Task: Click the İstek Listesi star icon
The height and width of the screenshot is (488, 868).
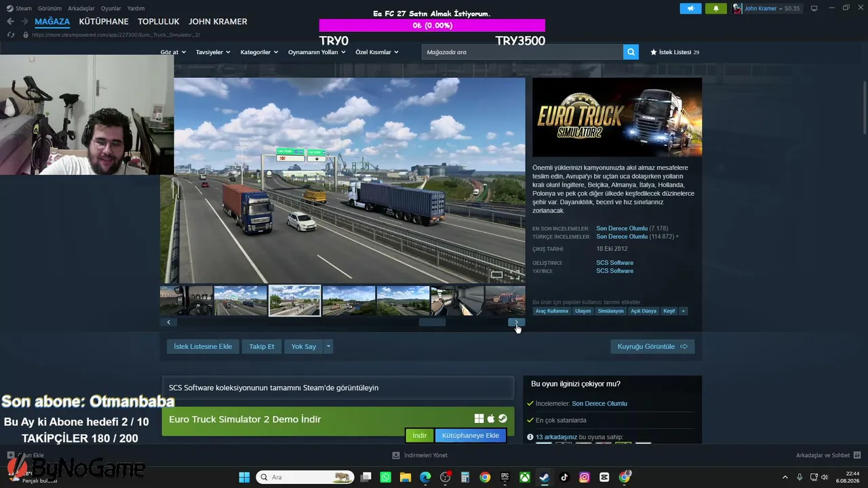Action: (654, 52)
